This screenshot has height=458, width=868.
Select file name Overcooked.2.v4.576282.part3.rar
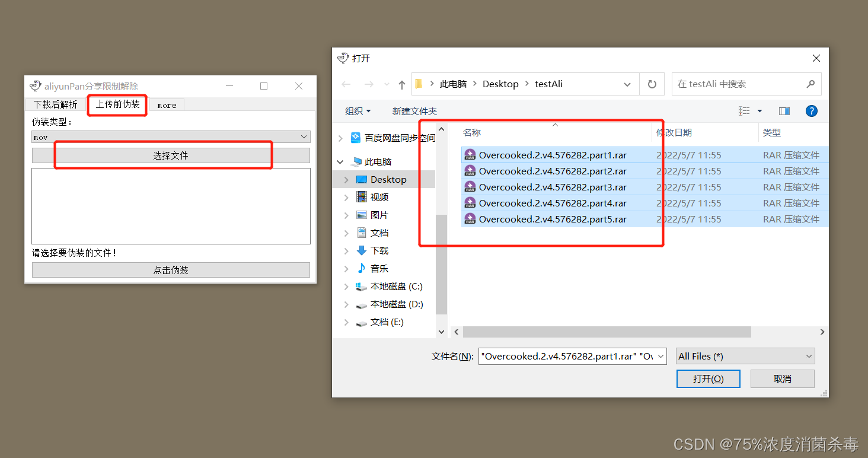tap(553, 187)
